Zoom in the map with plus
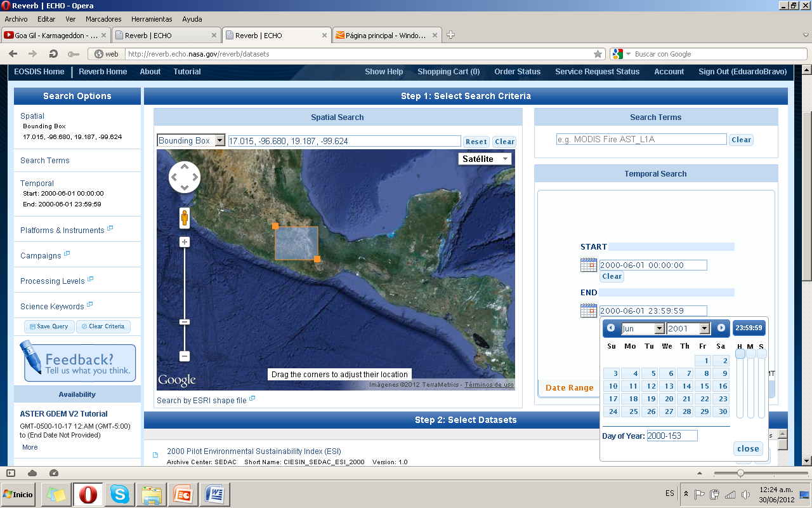 [x=185, y=242]
